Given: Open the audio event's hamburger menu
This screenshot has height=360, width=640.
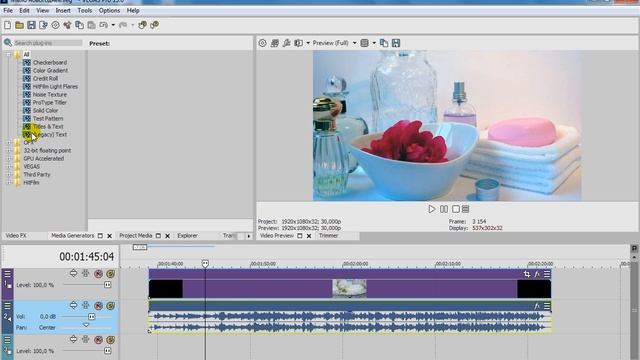Looking at the screenshot, I should [547, 306].
